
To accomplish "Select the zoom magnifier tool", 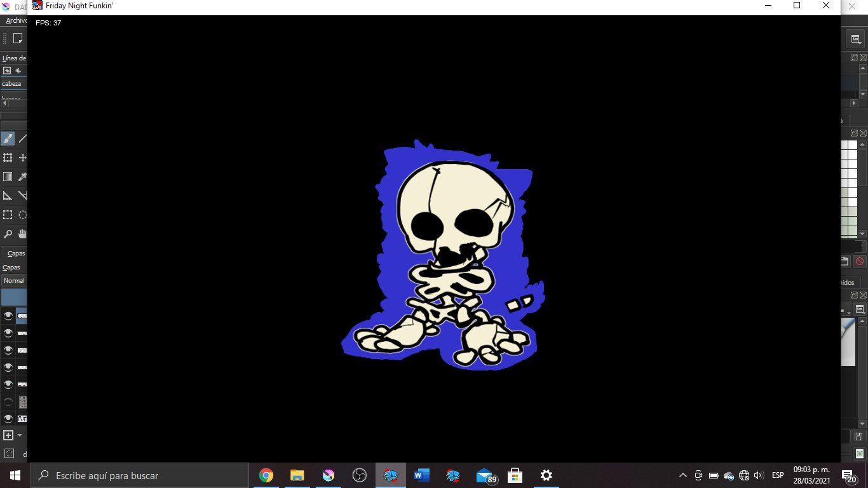I will (8, 234).
